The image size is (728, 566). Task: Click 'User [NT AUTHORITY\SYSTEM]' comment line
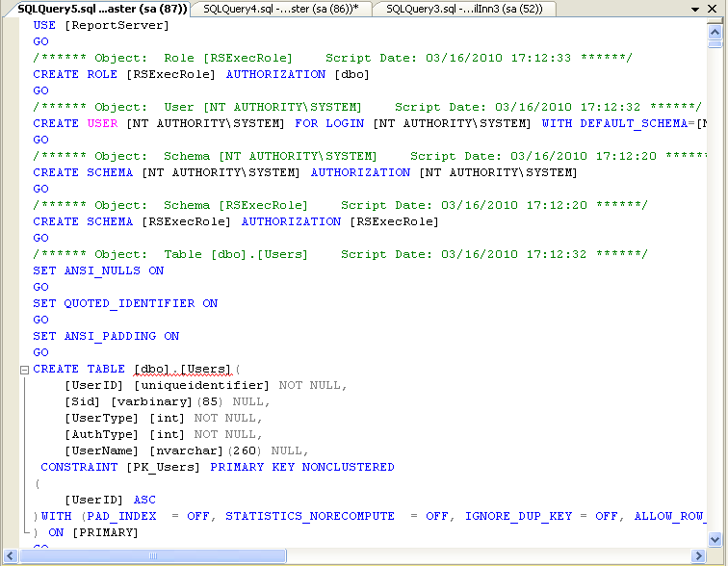point(367,107)
